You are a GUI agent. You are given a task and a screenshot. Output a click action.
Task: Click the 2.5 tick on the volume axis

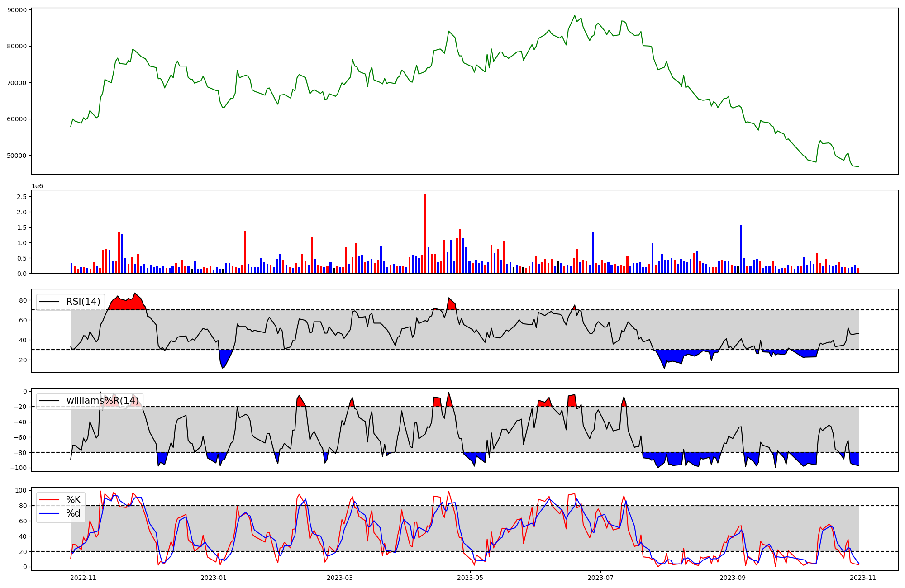21,197
